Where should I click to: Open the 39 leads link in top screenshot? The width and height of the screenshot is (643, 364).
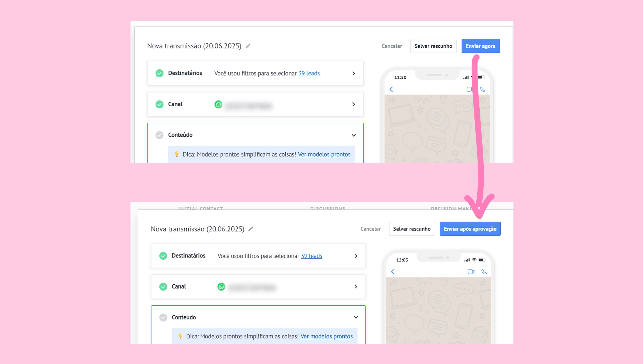pyautogui.click(x=309, y=73)
